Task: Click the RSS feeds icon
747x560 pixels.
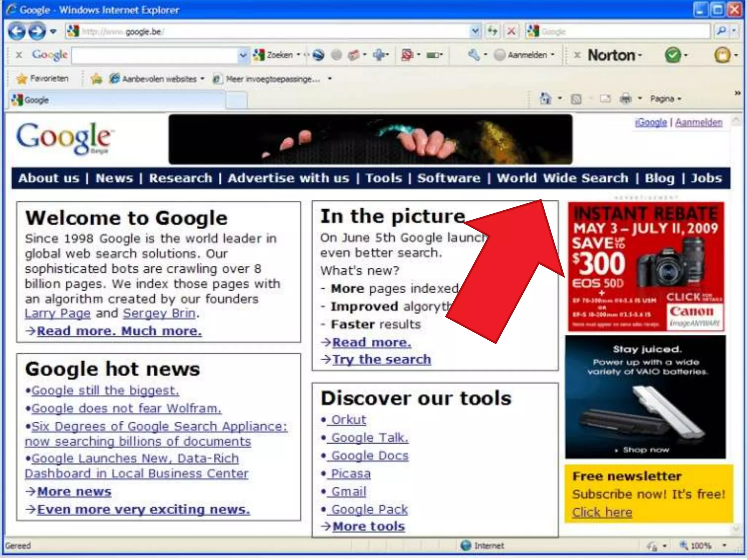Action: click(576, 99)
